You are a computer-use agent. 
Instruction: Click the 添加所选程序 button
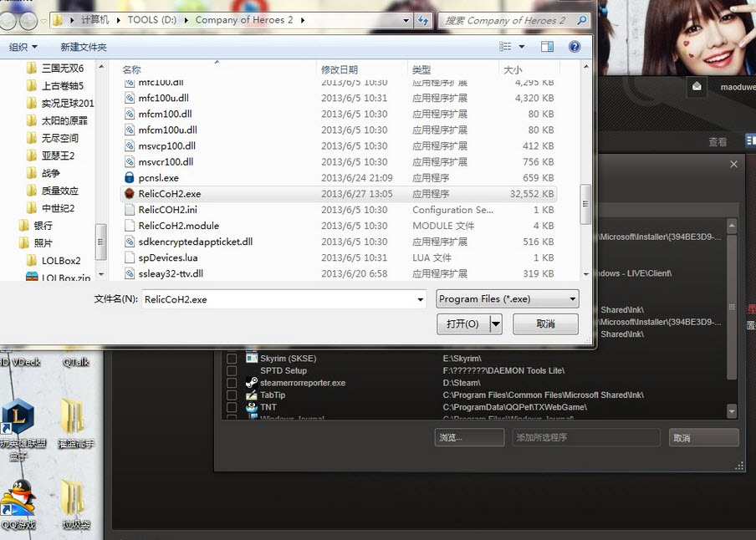(585, 438)
